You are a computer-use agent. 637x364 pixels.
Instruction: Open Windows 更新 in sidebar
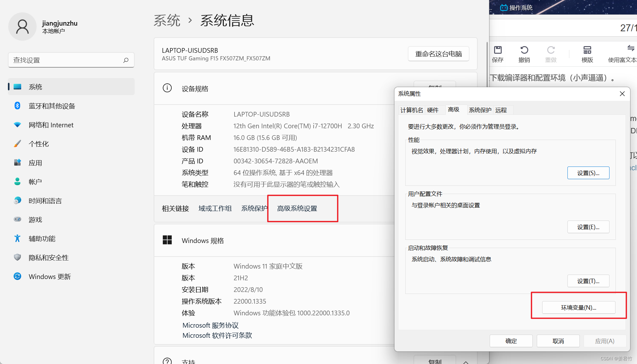tap(50, 277)
